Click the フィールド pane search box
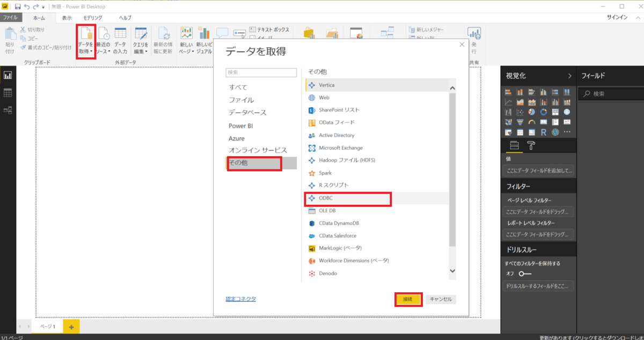The width and height of the screenshot is (644, 340). point(611,93)
